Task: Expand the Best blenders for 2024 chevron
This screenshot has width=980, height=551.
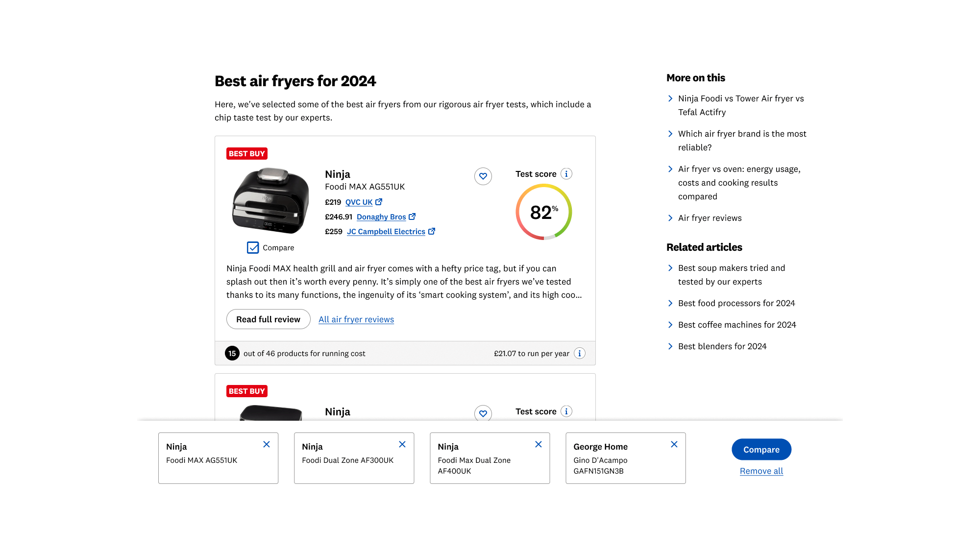Action: (x=670, y=346)
